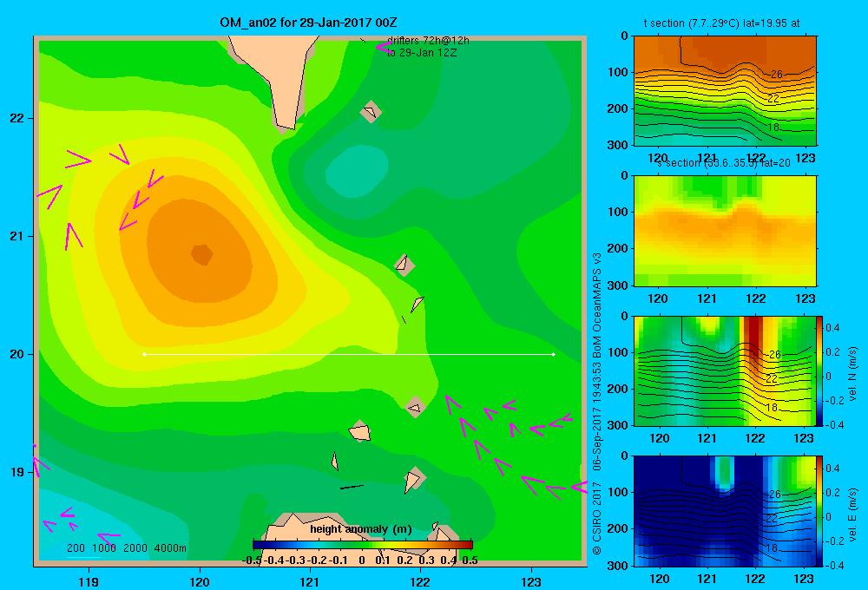Screen dimensions: 868x590
Task: Click the depth scale '200 1000 2000 4000m' label
Action: click(x=127, y=548)
